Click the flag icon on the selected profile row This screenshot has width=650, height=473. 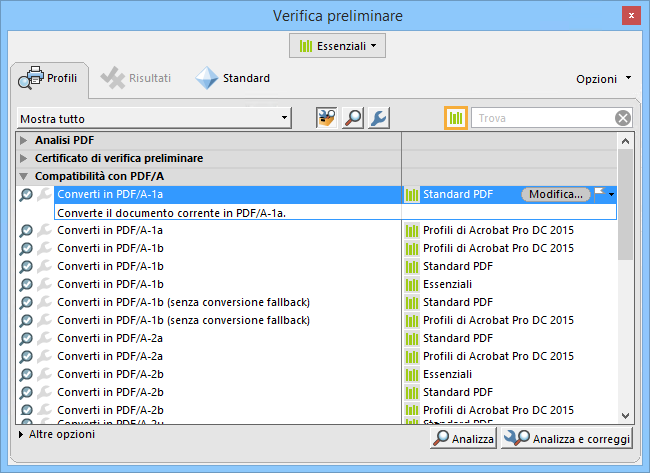point(600,194)
